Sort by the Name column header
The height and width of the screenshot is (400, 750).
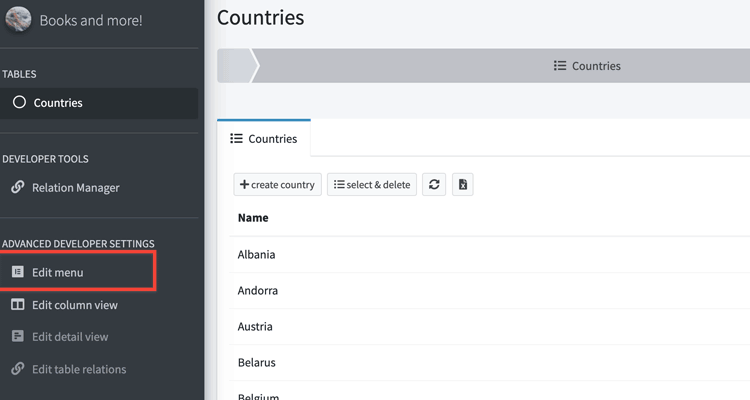253,217
